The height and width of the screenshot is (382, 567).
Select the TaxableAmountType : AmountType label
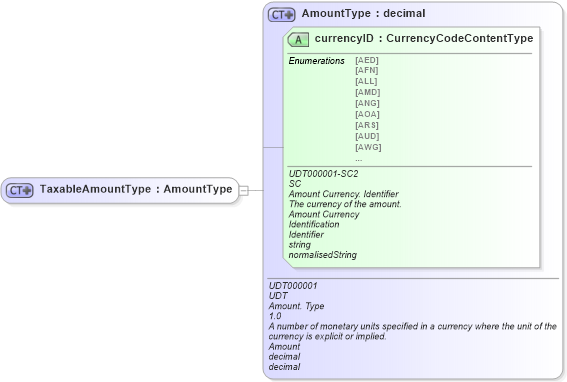tap(136, 189)
